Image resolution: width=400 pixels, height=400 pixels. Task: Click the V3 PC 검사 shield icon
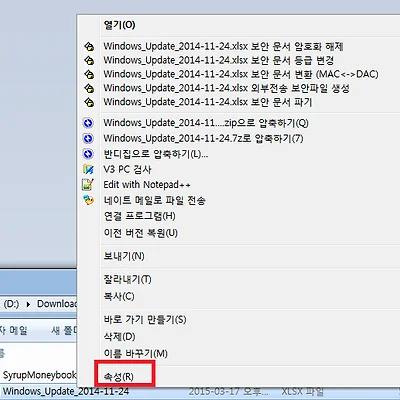point(88,169)
